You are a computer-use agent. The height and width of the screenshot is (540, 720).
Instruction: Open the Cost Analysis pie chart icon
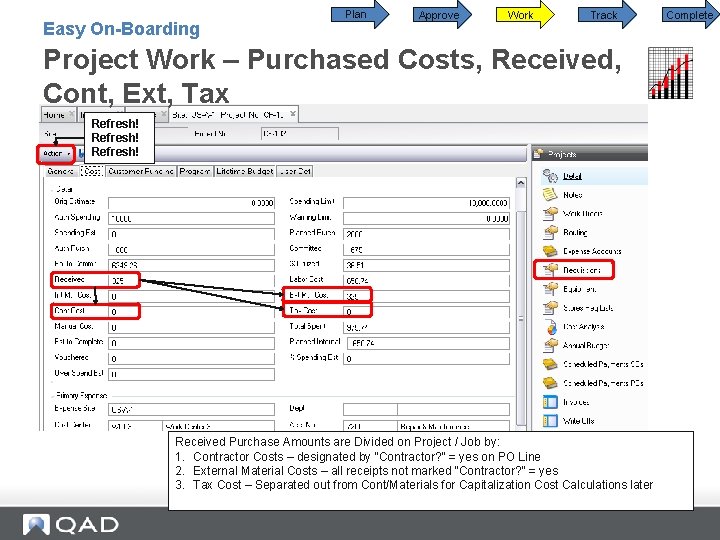[x=550, y=326]
